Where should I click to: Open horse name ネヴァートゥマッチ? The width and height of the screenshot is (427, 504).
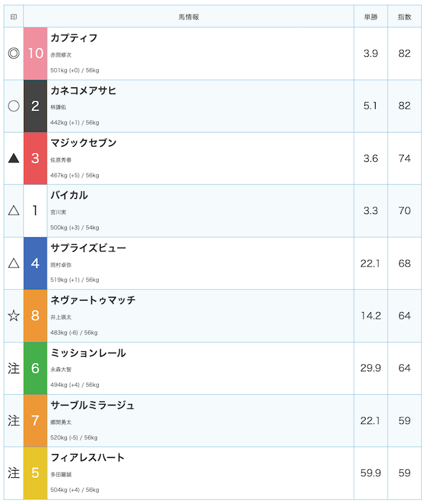click(x=93, y=300)
